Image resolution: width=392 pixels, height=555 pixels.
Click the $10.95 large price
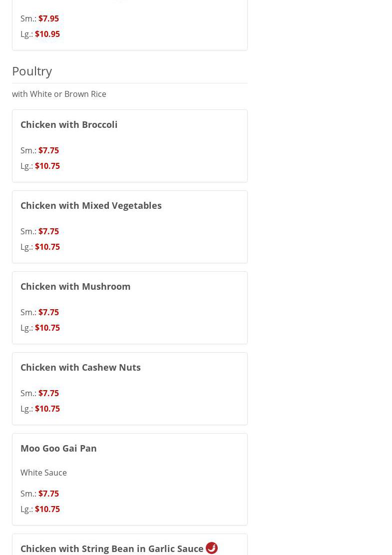(47, 34)
